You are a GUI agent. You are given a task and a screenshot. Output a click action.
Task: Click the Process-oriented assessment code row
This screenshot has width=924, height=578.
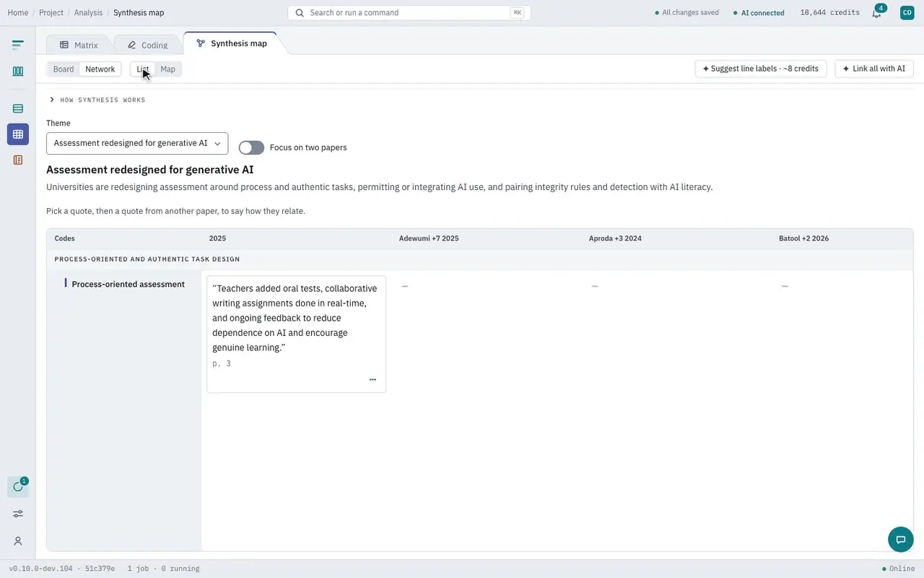128,285
